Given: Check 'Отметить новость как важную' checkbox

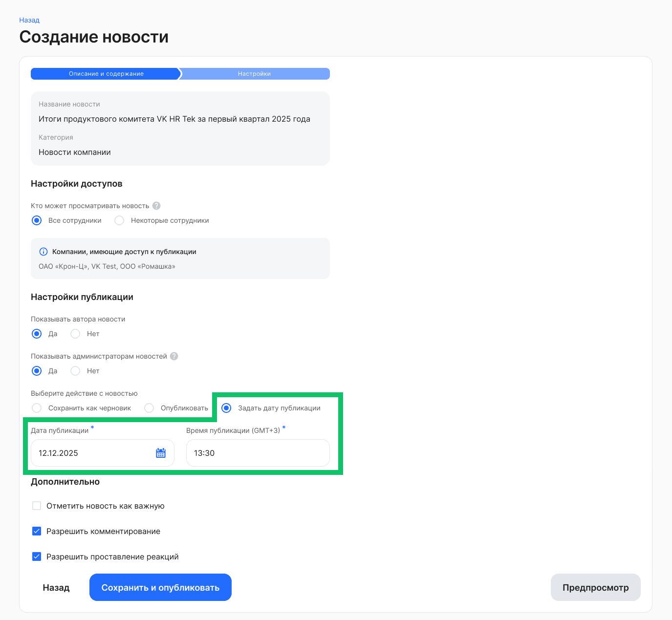Looking at the screenshot, I should (x=37, y=506).
